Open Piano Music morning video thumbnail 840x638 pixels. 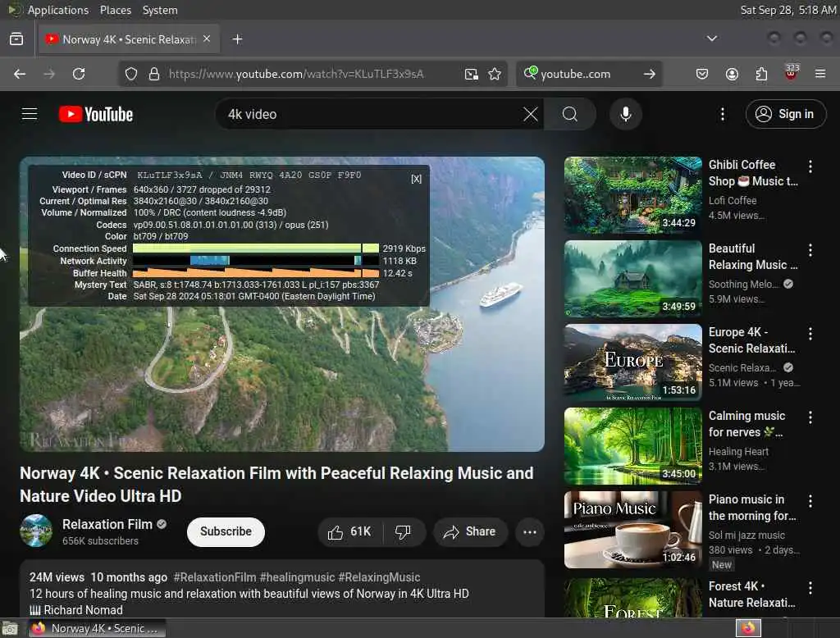(632, 530)
